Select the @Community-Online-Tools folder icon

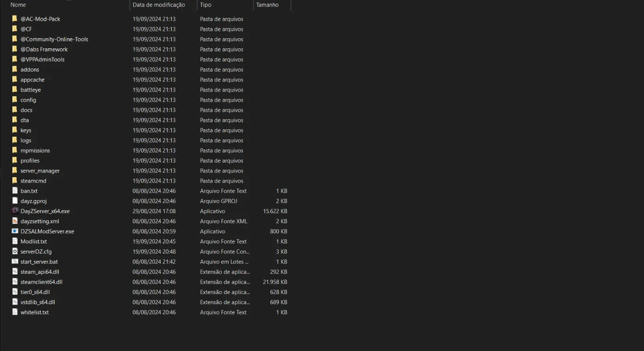point(15,39)
